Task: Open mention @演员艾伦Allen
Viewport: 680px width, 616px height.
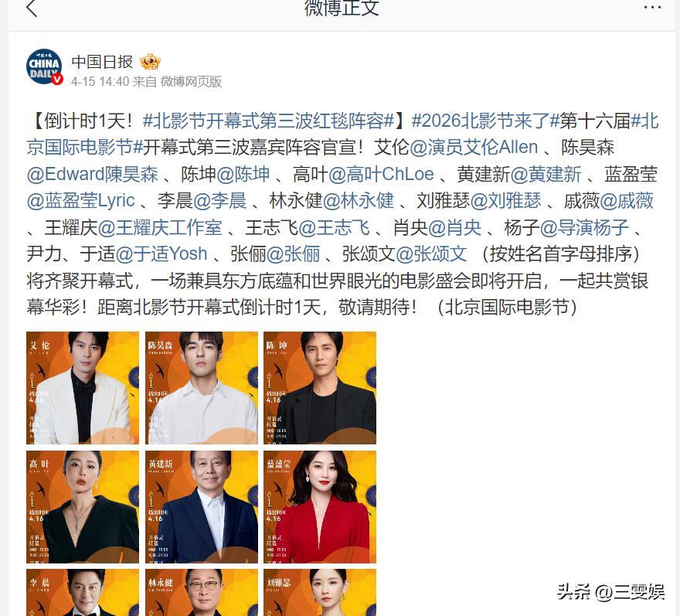Action: pos(474,147)
